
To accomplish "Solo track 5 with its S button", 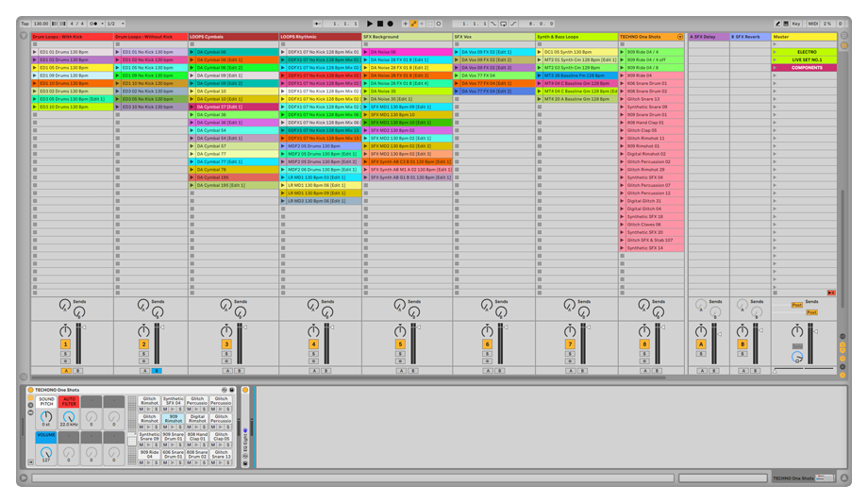I will point(400,354).
